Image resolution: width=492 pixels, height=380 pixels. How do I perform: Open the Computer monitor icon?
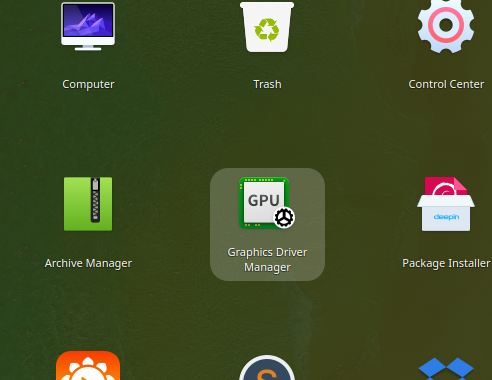coord(88,26)
